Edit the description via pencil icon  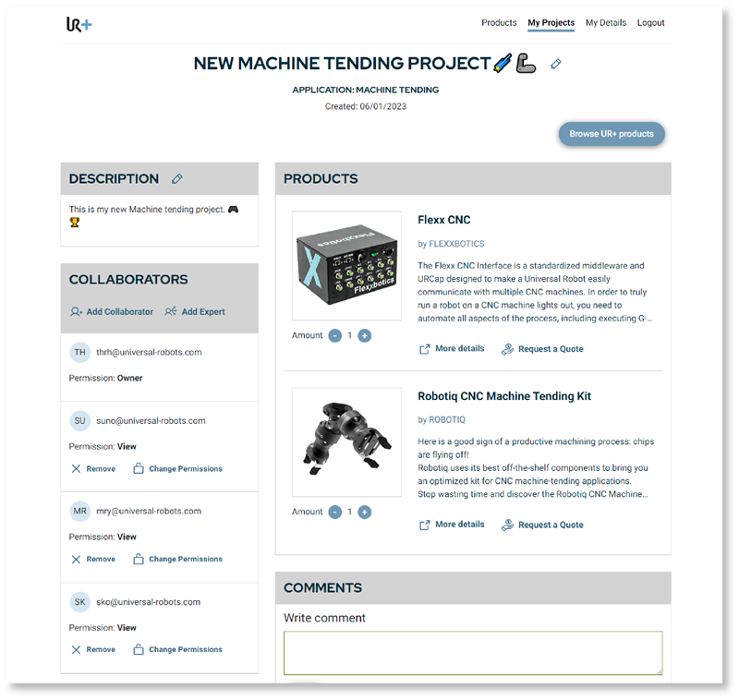pyautogui.click(x=176, y=178)
